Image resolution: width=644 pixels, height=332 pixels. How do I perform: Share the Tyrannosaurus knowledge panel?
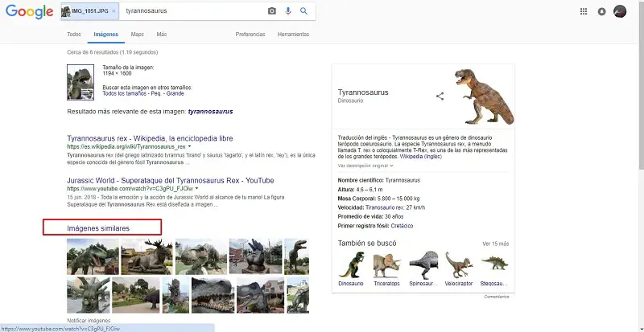[440, 96]
